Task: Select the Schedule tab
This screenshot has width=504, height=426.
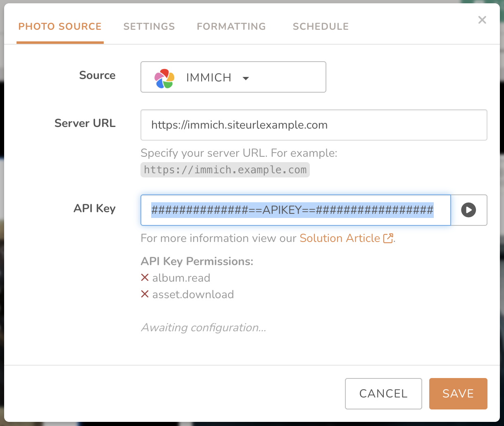Action: tap(321, 26)
